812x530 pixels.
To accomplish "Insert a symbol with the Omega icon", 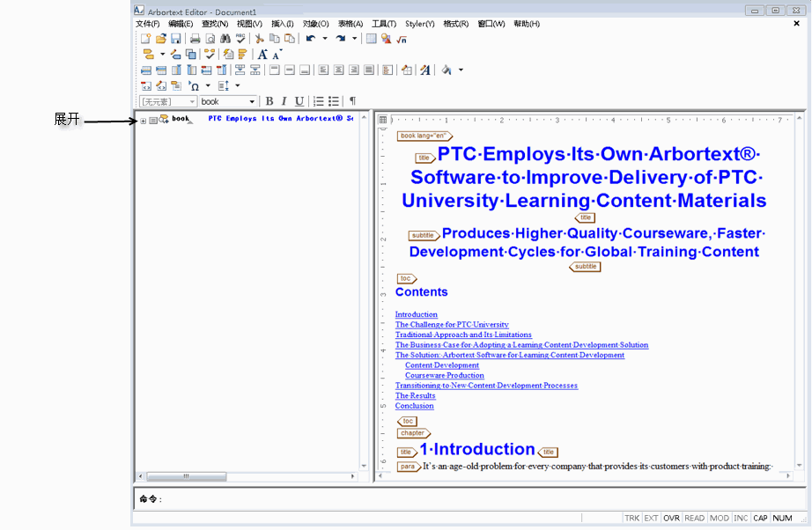I will (x=194, y=86).
